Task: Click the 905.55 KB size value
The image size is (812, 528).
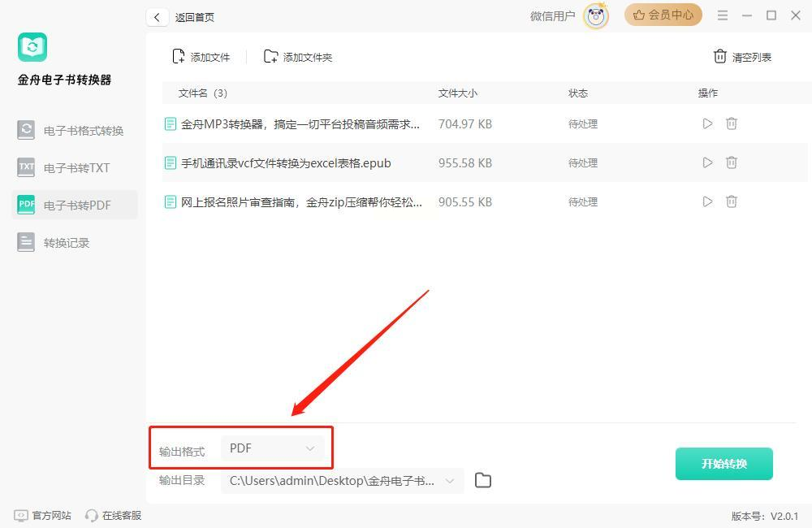Action: (x=465, y=202)
